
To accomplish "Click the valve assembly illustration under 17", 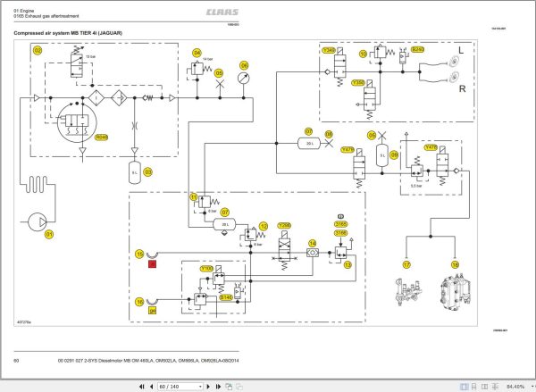I will 408,291.
